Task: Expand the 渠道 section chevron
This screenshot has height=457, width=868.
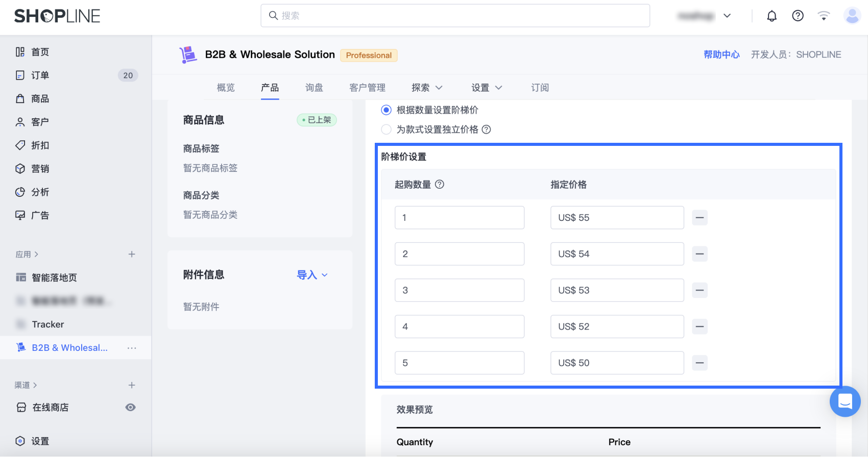Action: click(x=35, y=385)
